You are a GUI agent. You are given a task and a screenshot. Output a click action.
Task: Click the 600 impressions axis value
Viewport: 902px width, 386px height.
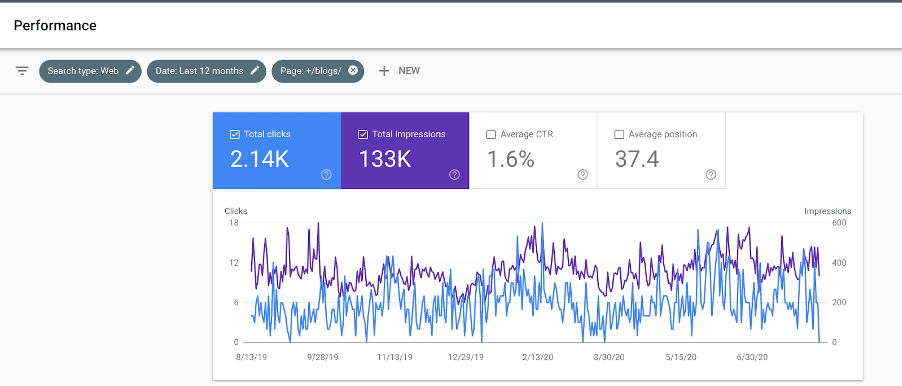839,223
